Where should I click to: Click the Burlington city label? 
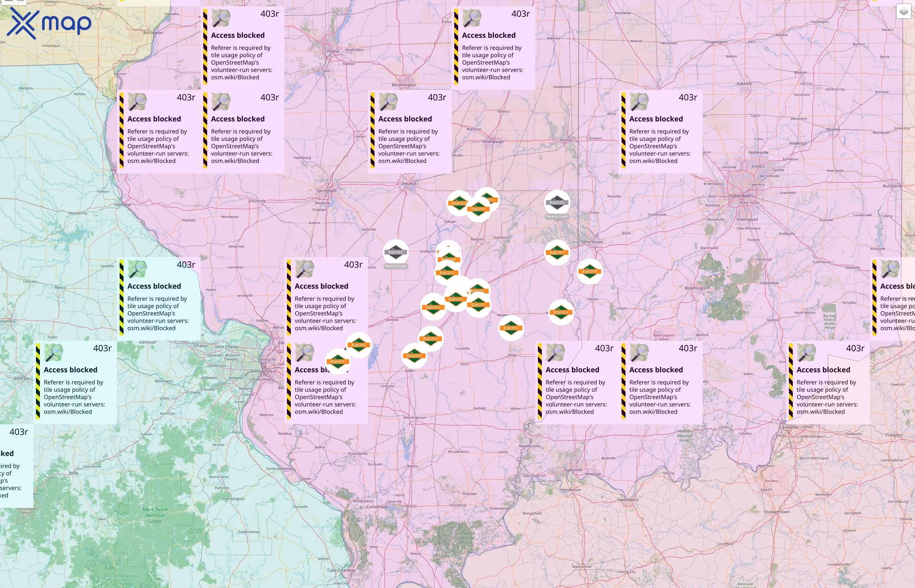(153, 33)
